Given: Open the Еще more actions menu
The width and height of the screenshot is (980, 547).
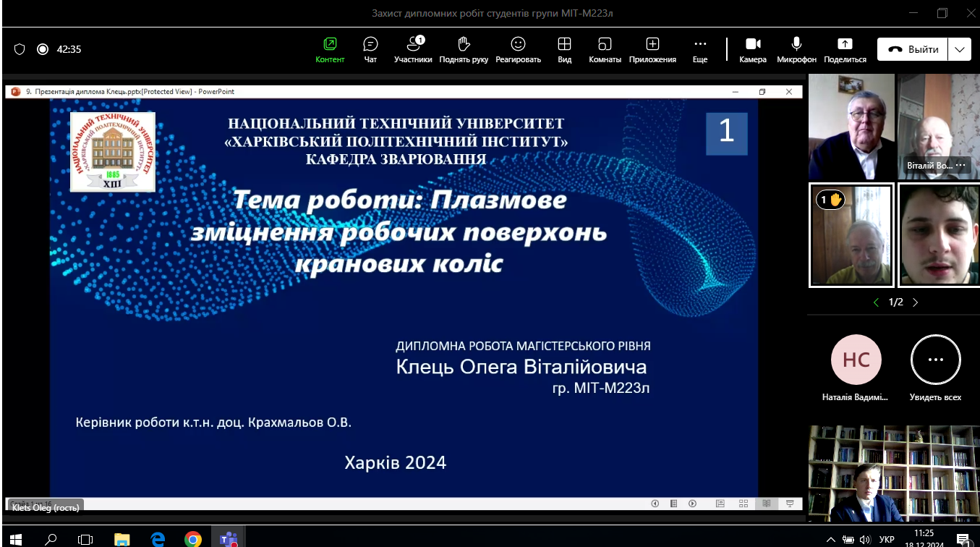Looking at the screenshot, I should pyautogui.click(x=700, y=50).
